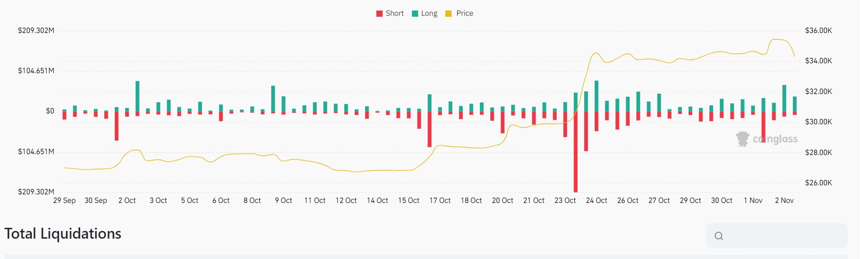Select the tall green long bar after 2 Oct
The width and height of the screenshot is (868, 259).
pyautogui.click(x=137, y=96)
